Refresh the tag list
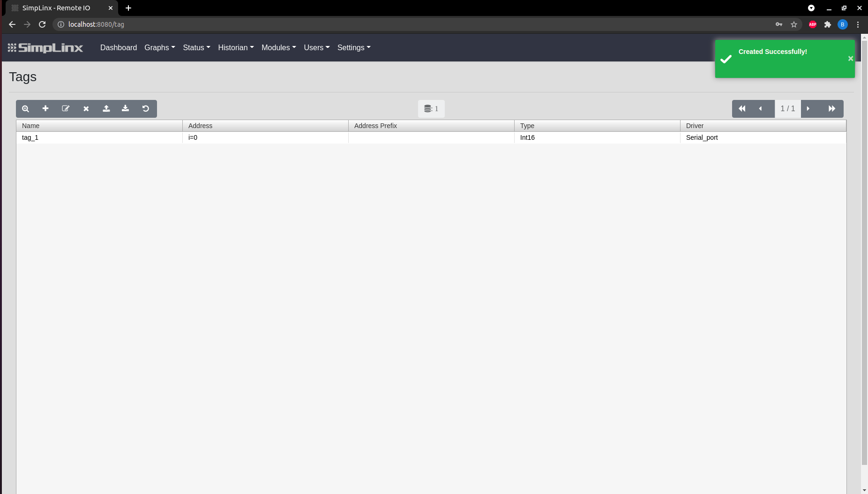Image resolution: width=868 pixels, height=494 pixels. (146, 109)
